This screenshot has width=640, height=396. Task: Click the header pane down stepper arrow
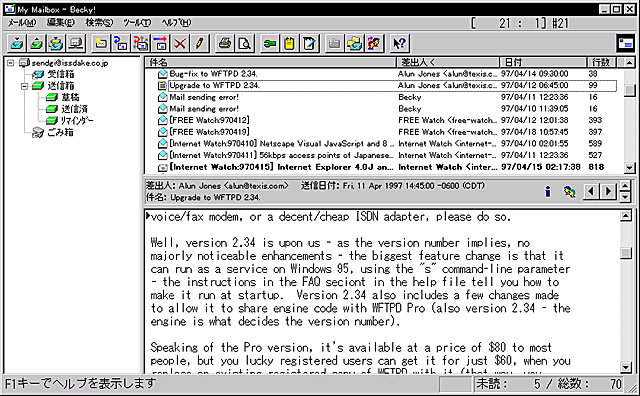[625, 197]
